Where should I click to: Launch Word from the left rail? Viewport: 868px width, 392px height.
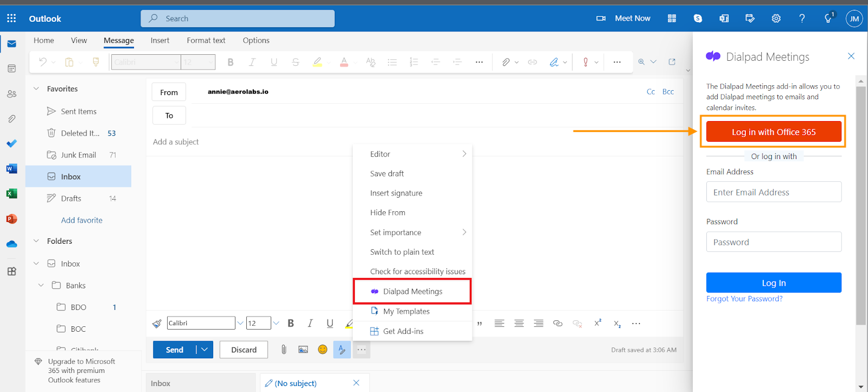click(11, 168)
